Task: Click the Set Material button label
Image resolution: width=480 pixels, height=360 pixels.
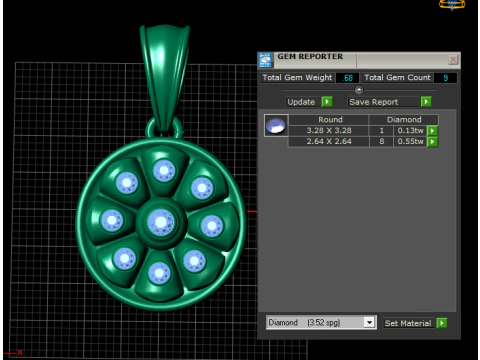Action: [x=408, y=323]
